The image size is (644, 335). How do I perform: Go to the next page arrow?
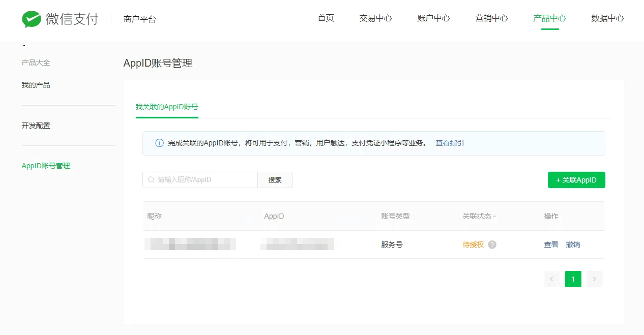[594, 279]
